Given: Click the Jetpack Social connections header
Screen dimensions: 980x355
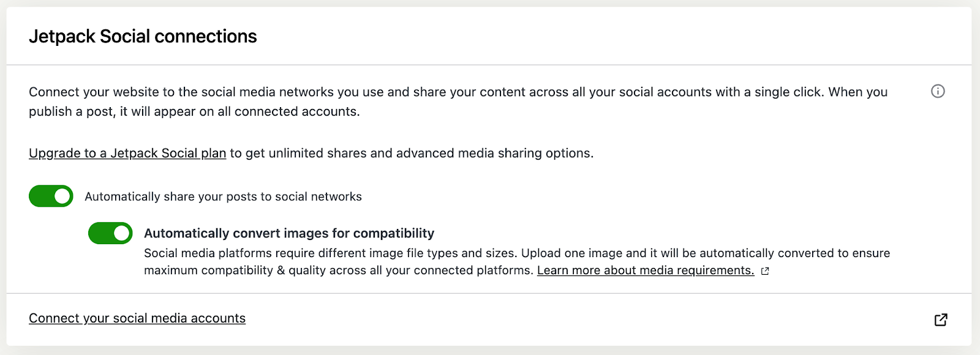Looking at the screenshot, I should (x=143, y=35).
